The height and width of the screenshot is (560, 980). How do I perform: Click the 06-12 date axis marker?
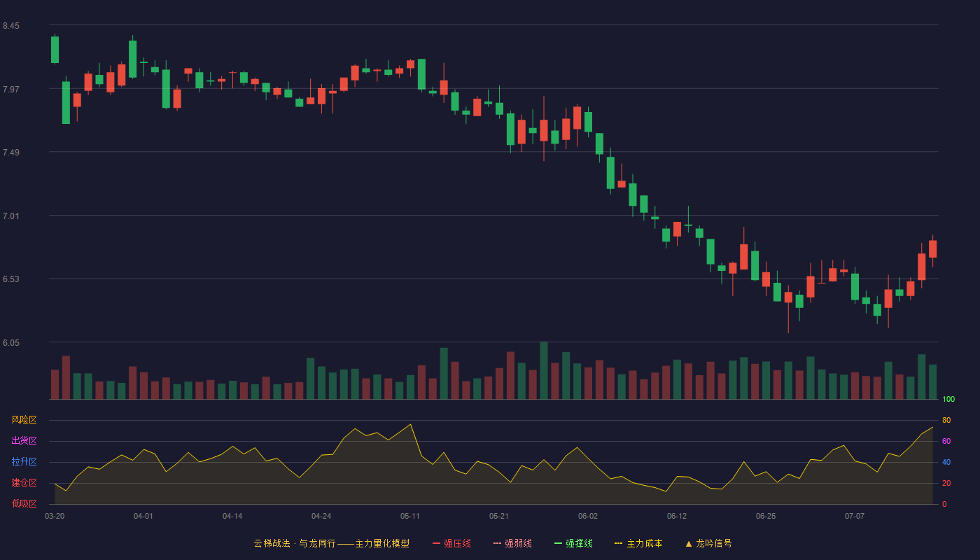677,516
